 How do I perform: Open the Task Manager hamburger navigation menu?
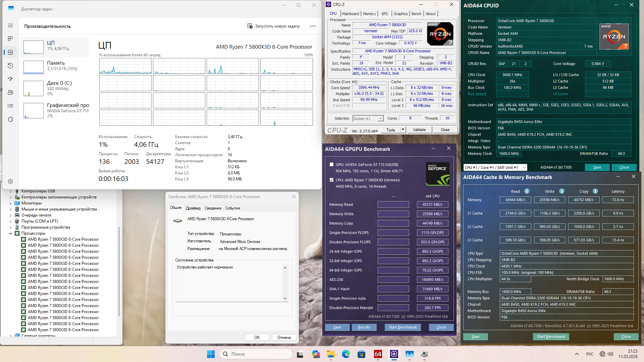pyautogui.click(x=10, y=25)
